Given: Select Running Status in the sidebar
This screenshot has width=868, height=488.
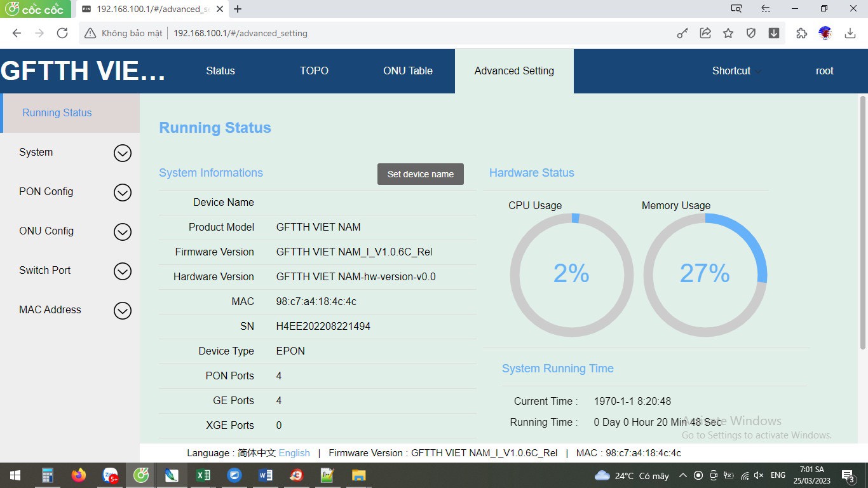Looking at the screenshot, I should (x=57, y=113).
